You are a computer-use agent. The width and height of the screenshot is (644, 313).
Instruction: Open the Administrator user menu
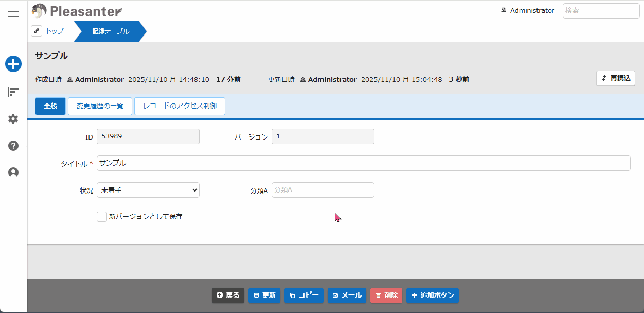pyautogui.click(x=528, y=10)
